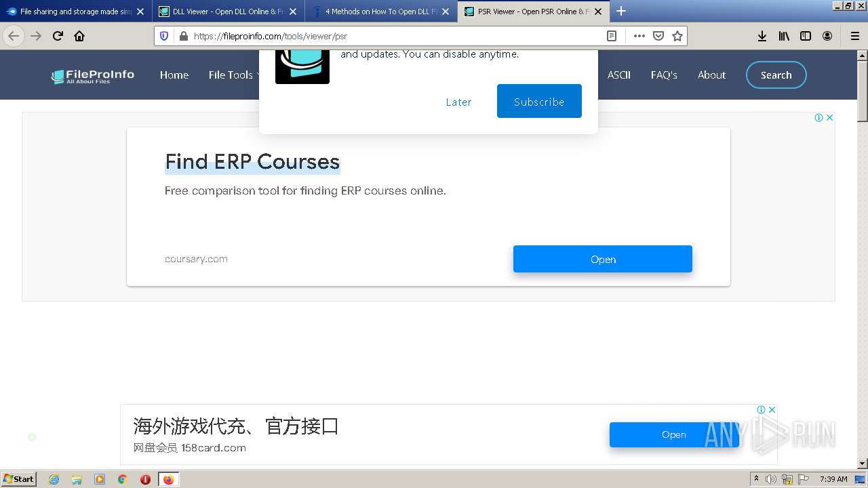This screenshot has height=488, width=868.
Task: Open Firefox account icon
Action: (x=827, y=36)
